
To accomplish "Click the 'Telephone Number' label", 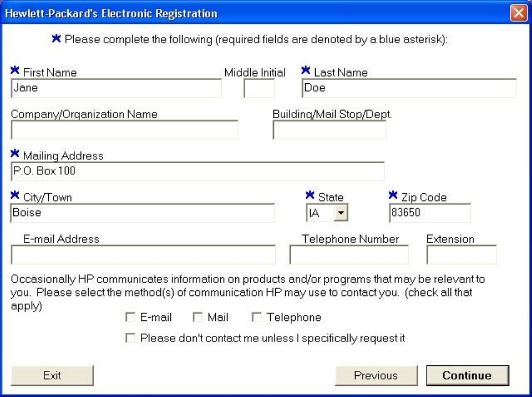I will 350,239.
